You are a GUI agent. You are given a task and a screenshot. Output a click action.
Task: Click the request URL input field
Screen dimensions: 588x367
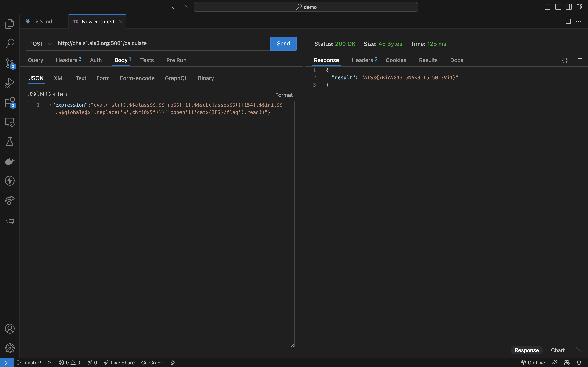coord(162,43)
